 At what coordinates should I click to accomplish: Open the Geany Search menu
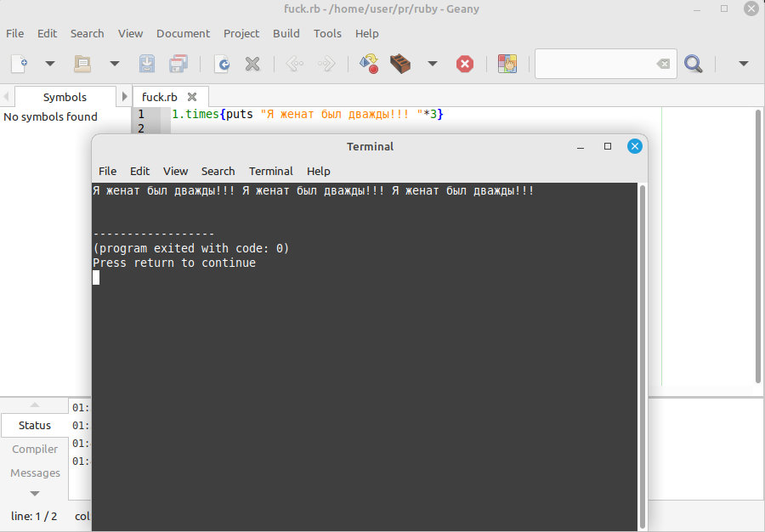(87, 34)
